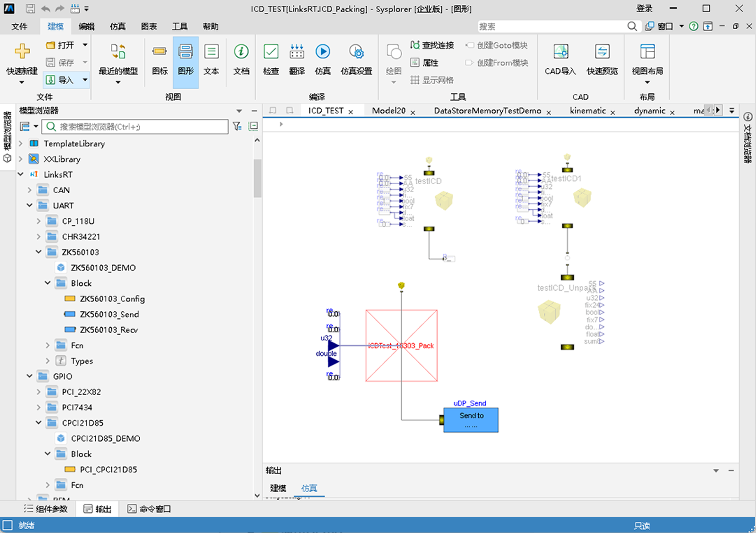Click the filter icon in the model browser
Image resolution: width=756 pixels, height=533 pixels.
237,126
